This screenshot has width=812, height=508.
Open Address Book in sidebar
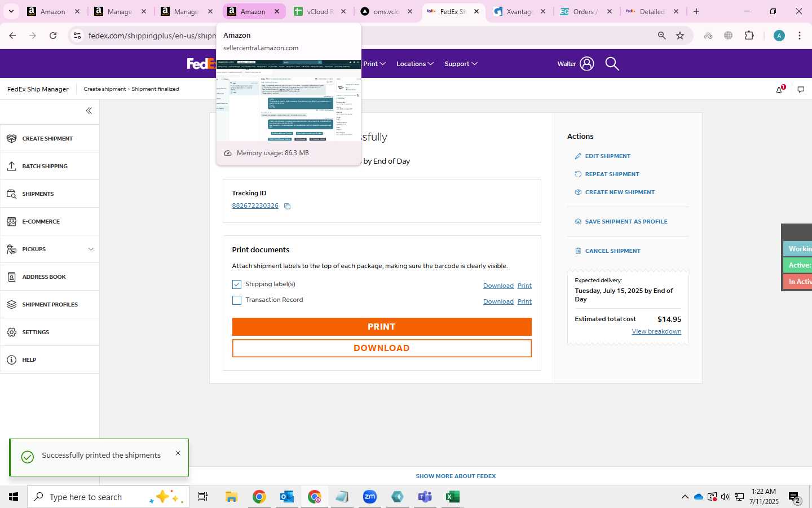(x=50, y=277)
